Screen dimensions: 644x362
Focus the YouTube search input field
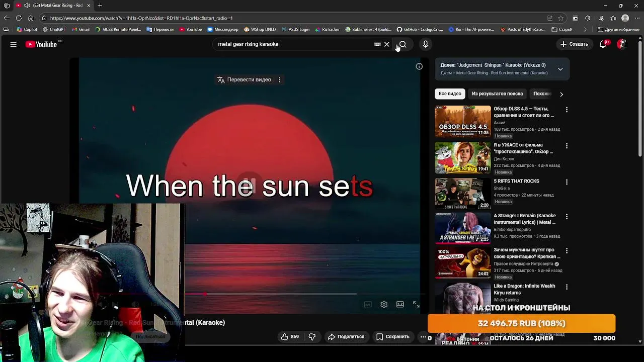click(294, 44)
